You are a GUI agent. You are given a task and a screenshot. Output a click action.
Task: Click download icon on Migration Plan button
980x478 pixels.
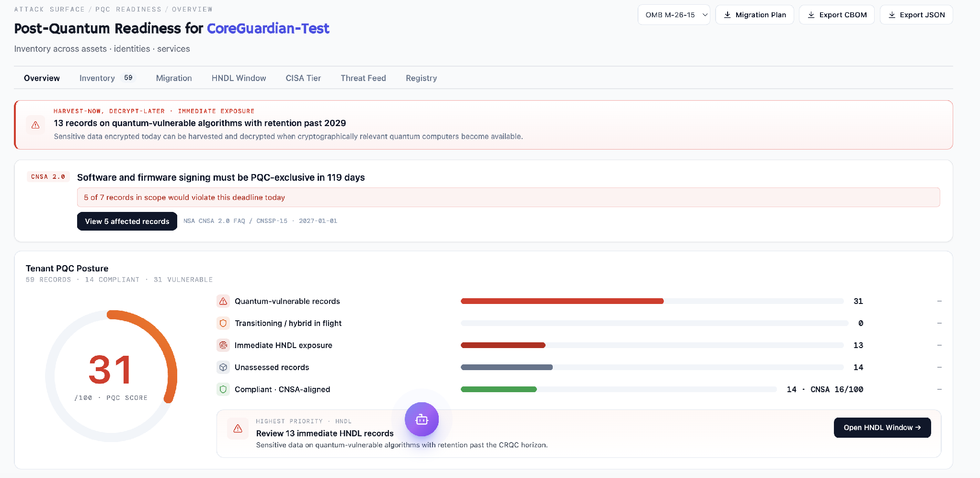(x=727, y=15)
